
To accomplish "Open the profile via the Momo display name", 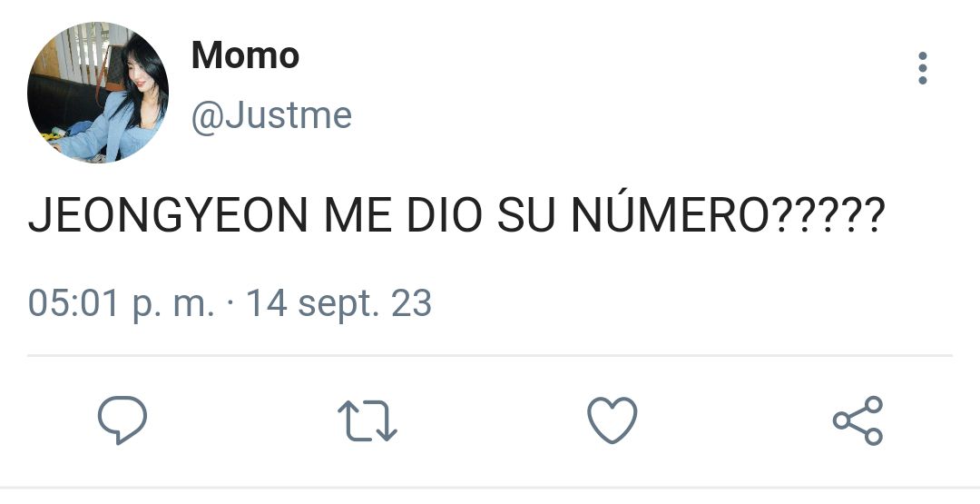I will click(x=245, y=55).
